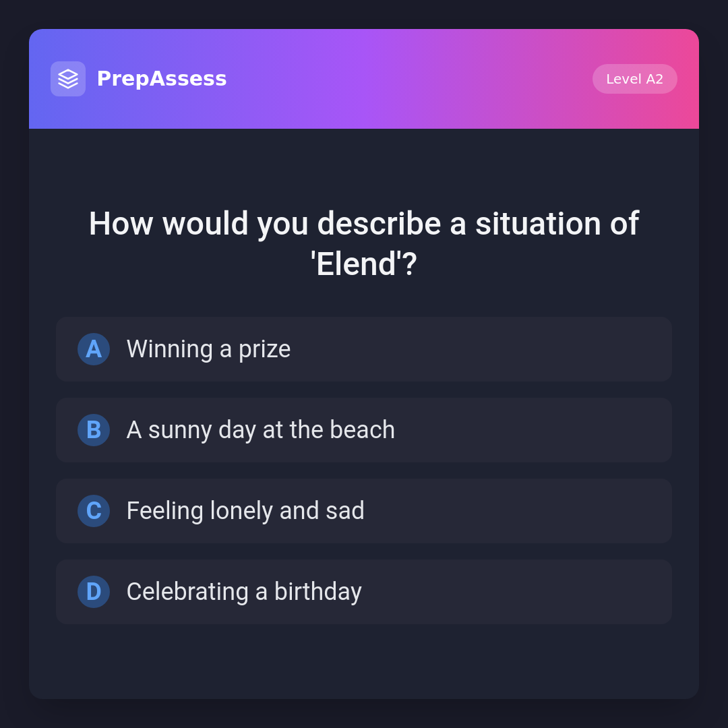Click the word 'Elend' in the question
728x728 pixels.
356,264
